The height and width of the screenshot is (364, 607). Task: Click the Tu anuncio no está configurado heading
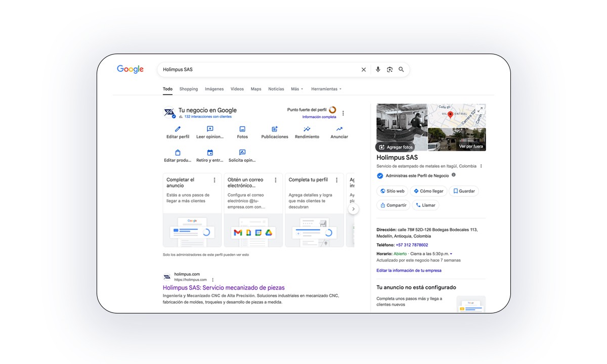[x=416, y=287]
